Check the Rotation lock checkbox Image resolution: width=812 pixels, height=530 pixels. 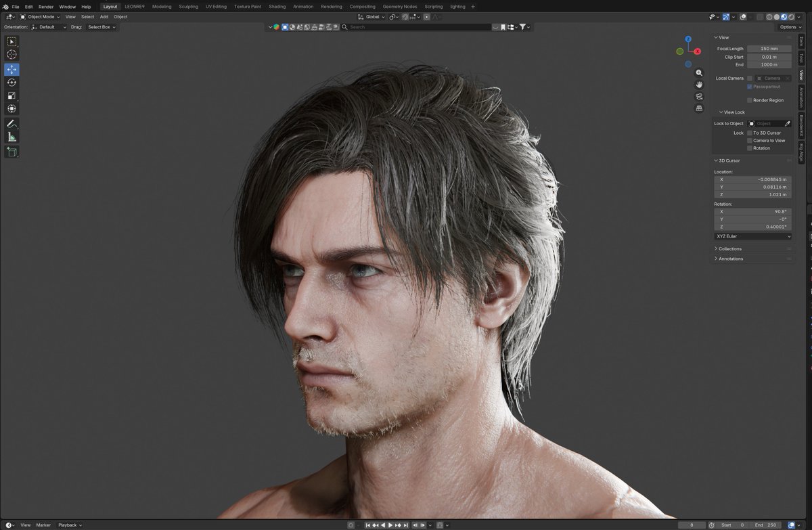(x=750, y=148)
